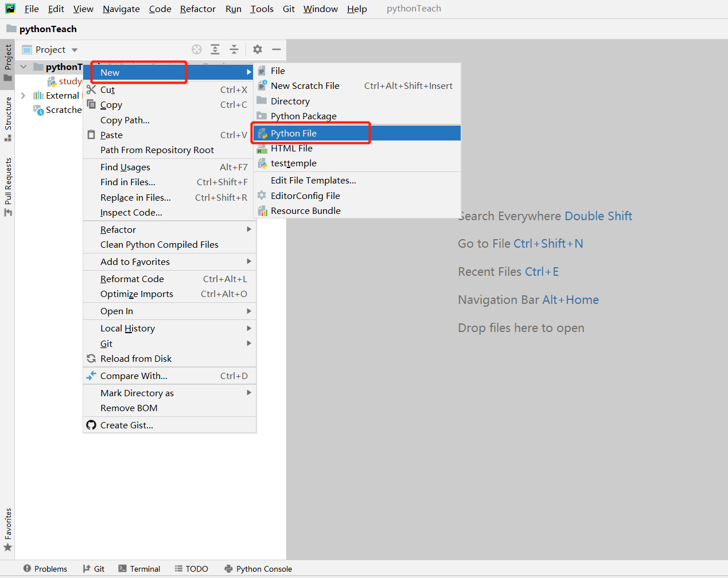728x578 pixels.
Task: Choose Copy from the context menu
Action: click(x=169, y=105)
